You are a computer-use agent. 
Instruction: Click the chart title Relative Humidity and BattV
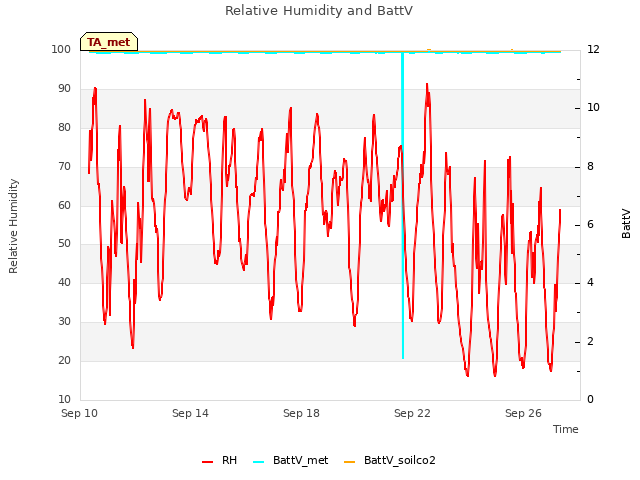pyautogui.click(x=319, y=11)
